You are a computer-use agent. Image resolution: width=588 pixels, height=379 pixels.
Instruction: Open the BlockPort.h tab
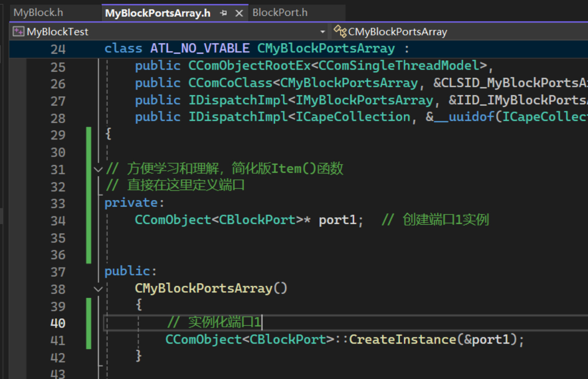pos(280,12)
